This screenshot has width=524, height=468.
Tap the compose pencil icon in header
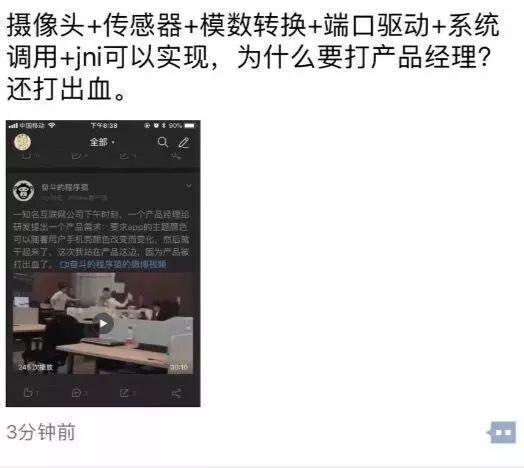[x=183, y=142]
